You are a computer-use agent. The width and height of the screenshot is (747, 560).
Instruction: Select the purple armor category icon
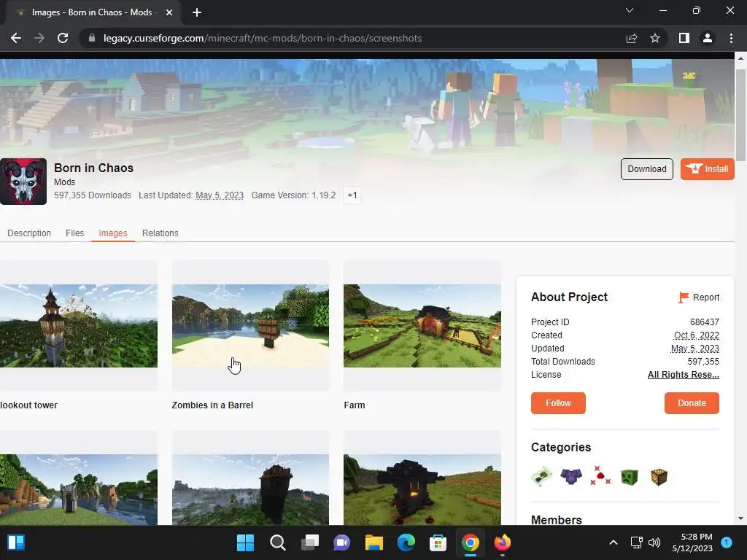(x=571, y=476)
